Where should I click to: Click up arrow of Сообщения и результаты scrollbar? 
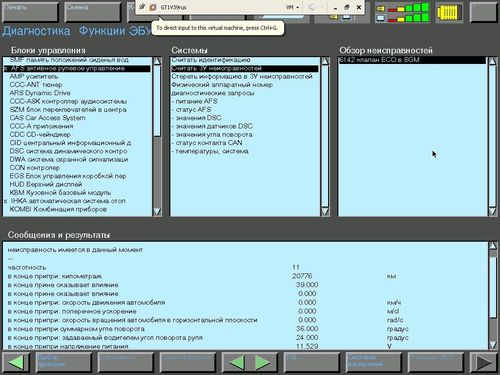493,246
